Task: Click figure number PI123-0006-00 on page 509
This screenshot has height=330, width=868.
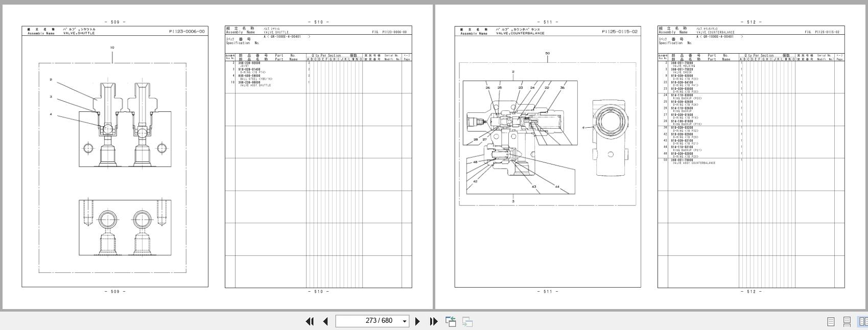Action: click(x=187, y=32)
